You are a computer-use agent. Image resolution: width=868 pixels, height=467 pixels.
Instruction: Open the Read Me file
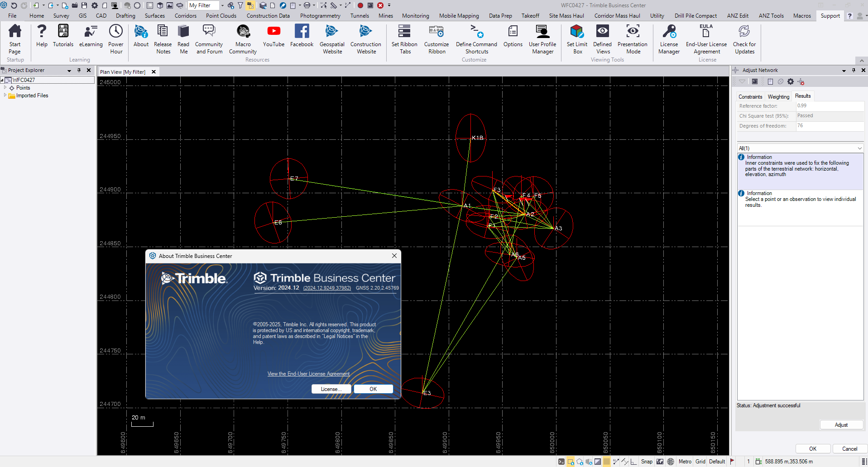183,39
